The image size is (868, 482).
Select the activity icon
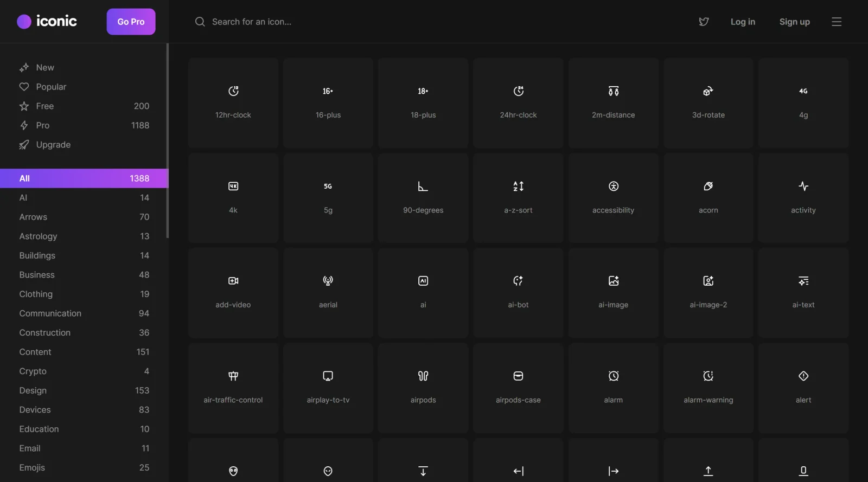click(x=803, y=198)
